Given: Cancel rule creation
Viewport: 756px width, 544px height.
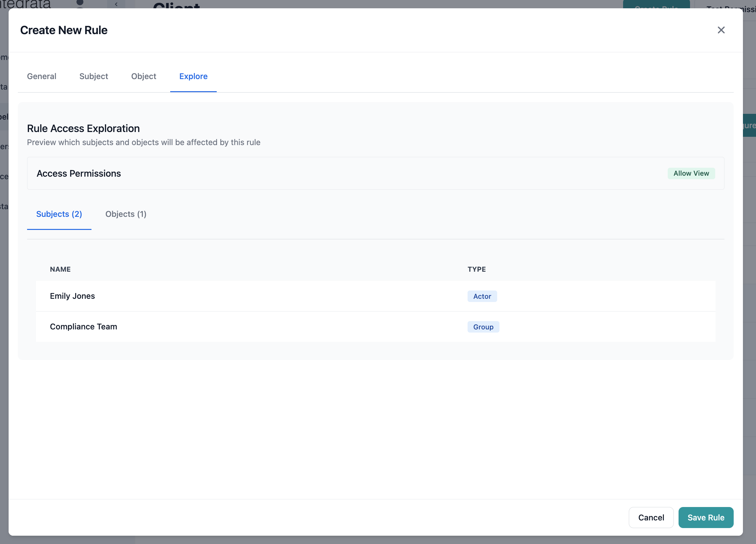Looking at the screenshot, I should (651, 517).
